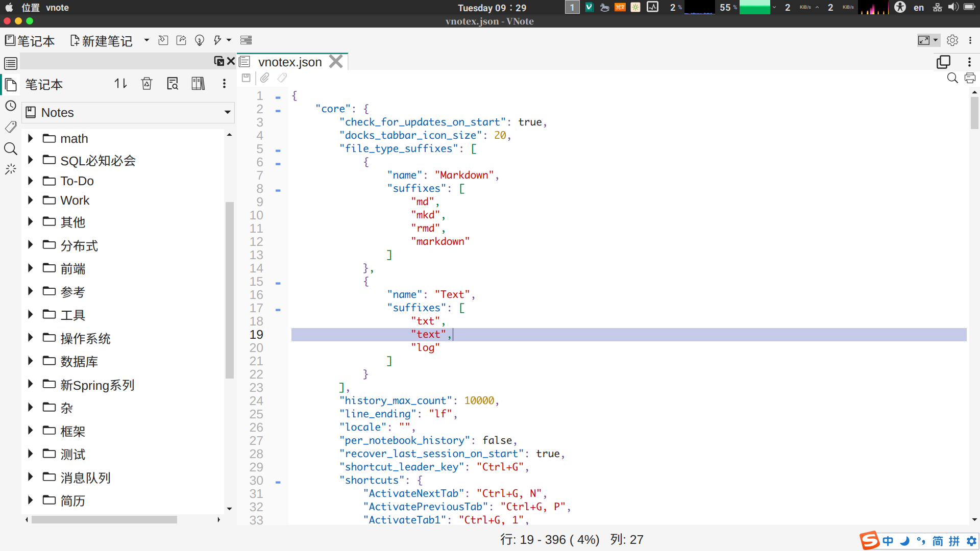Click the editor tag icon

point(282,78)
